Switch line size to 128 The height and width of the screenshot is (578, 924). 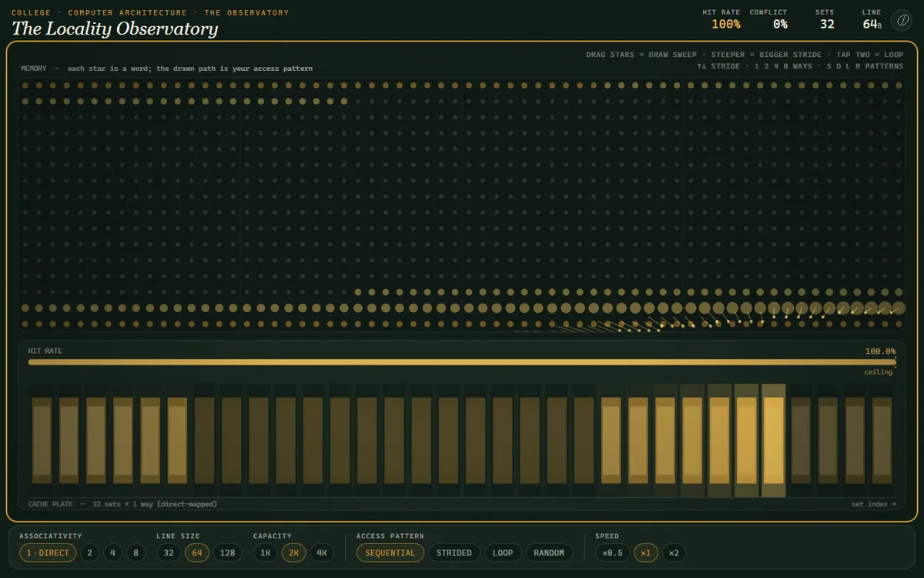(x=228, y=553)
